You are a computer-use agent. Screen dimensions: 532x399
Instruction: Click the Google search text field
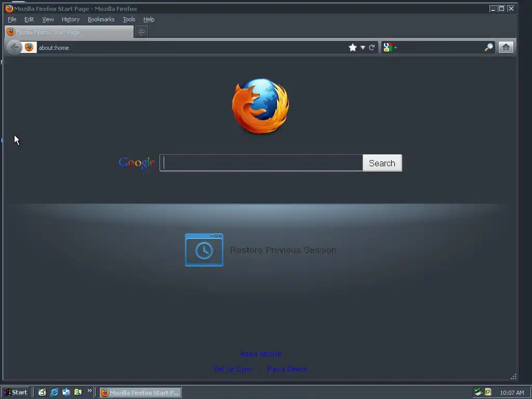[261, 163]
